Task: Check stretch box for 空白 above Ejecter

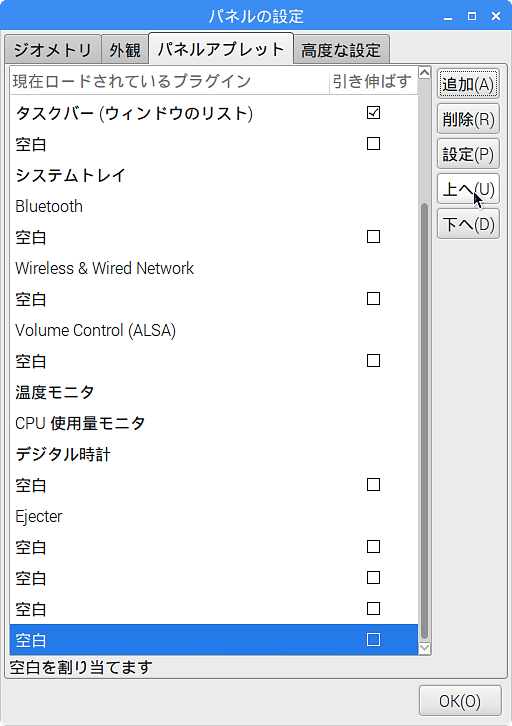Action: coord(373,485)
